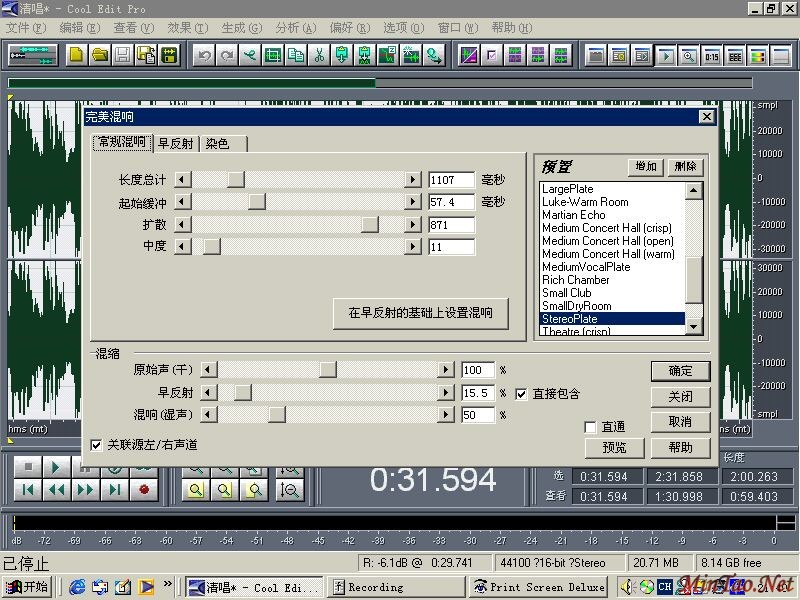Enable the 直通 checkbox

(591, 427)
